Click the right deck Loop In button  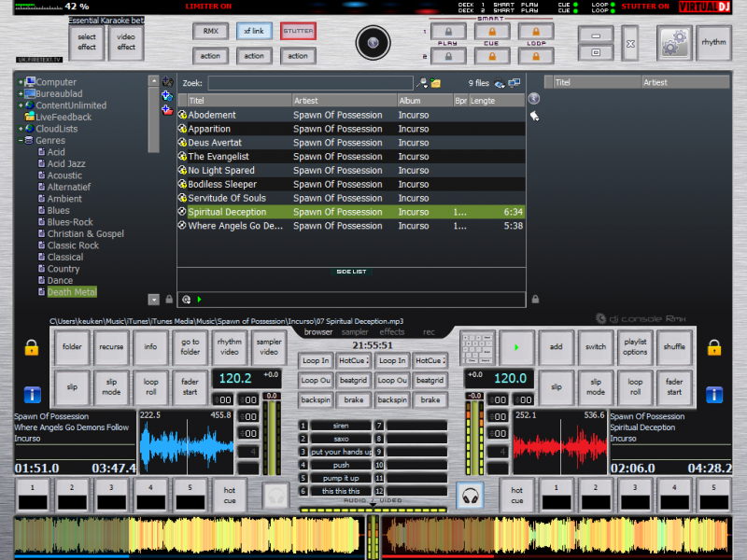(391, 361)
